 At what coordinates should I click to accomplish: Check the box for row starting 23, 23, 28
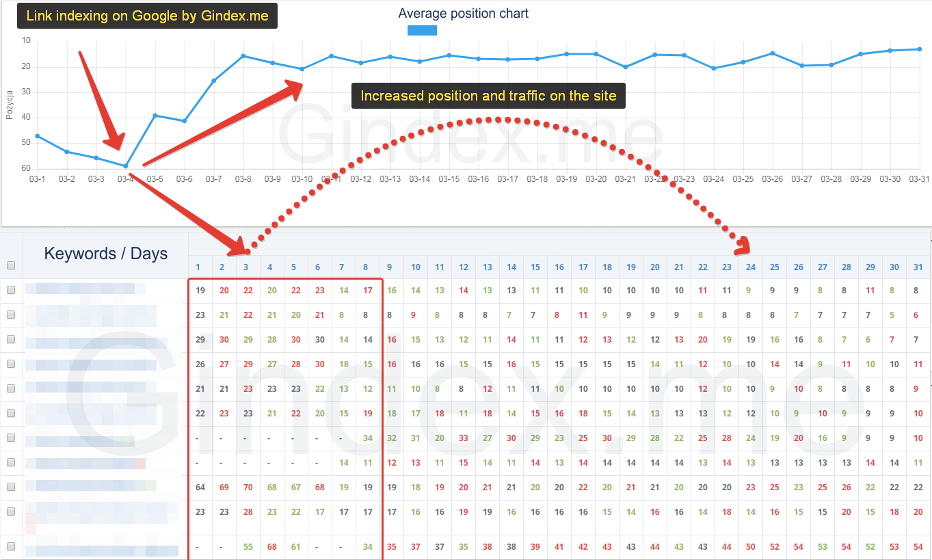point(10,511)
